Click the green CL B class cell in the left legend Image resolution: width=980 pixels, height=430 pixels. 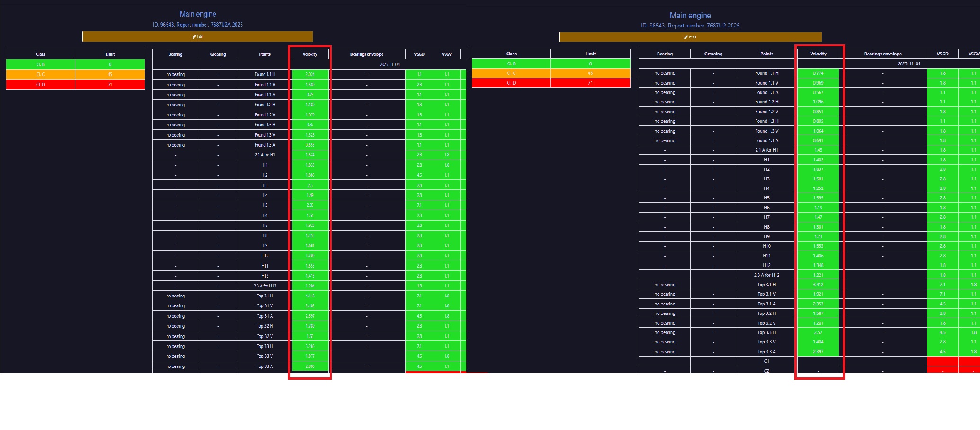pyautogui.click(x=41, y=64)
